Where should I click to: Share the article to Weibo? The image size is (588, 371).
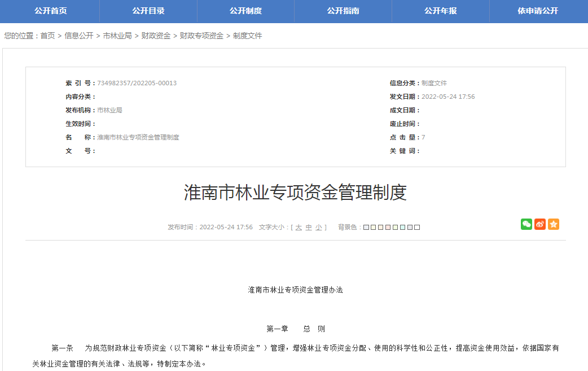pos(539,224)
